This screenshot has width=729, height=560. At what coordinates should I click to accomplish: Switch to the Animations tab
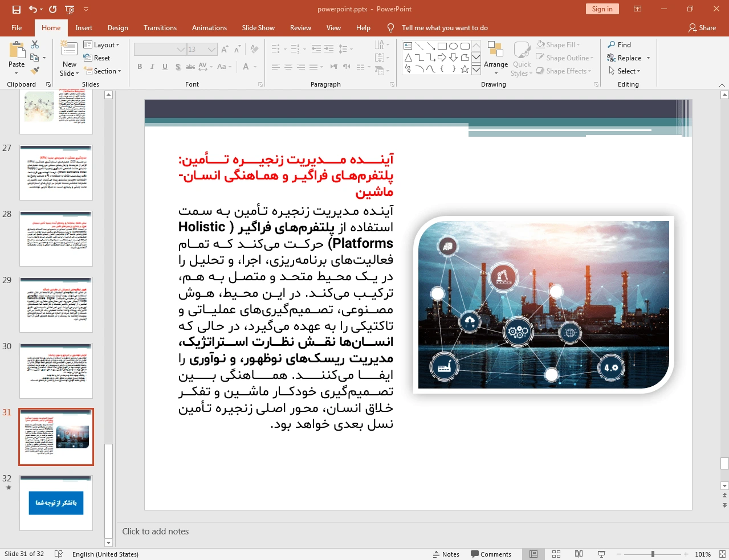(x=209, y=28)
